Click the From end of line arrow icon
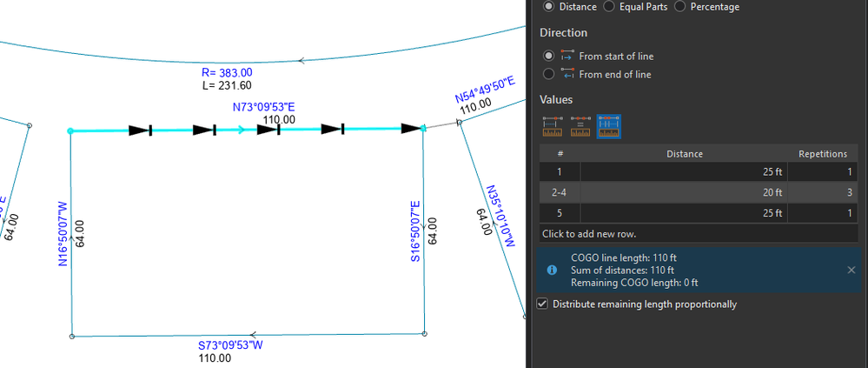The width and height of the screenshot is (868, 368). click(567, 74)
